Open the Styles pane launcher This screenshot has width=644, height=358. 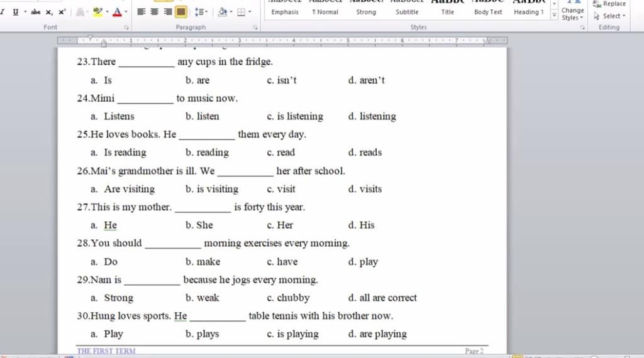click(x=582, y=28)
